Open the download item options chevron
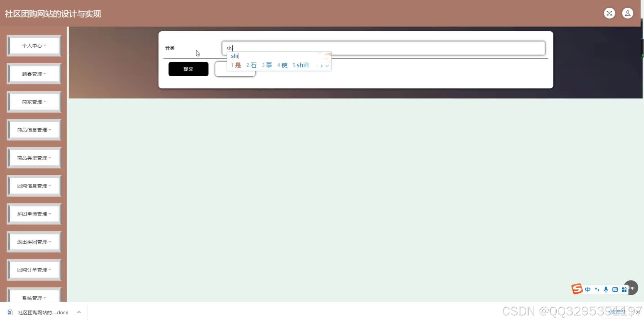 pyautogui.click(x=79, y=312)
